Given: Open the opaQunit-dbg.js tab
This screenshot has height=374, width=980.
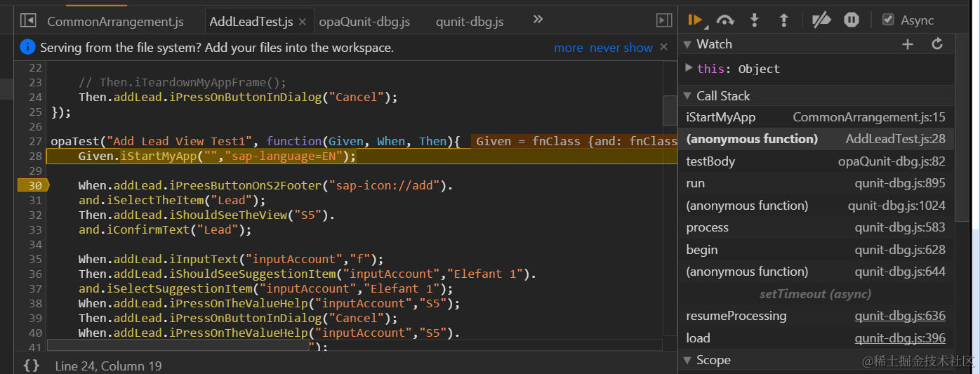Looking at the screenshot, I should (x=364, y=22).
